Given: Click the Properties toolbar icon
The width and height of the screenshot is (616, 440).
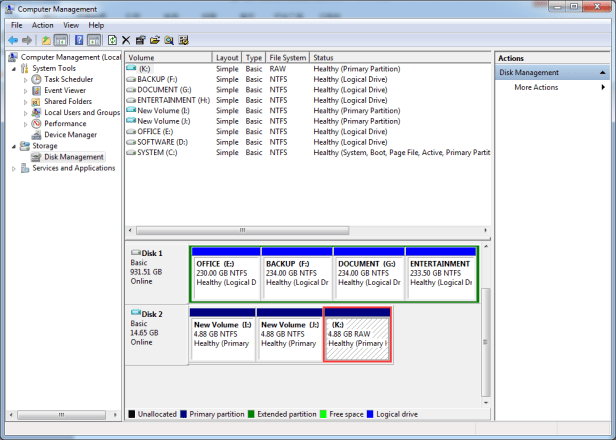Looking at the screenshot, I should [141, 40].
